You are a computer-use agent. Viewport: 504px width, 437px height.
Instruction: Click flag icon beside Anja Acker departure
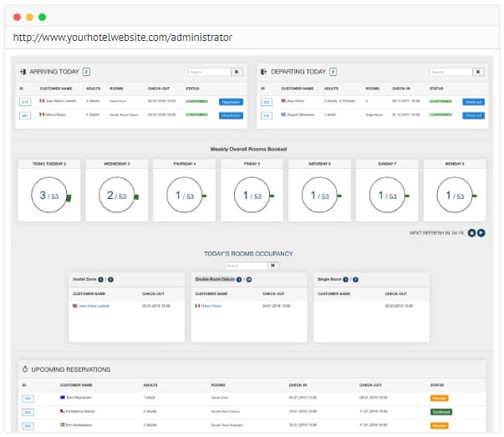[x=283, y=100]
